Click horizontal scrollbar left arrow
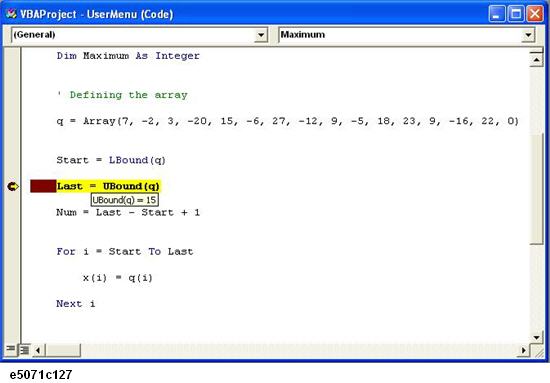550x383 pixels. 38,350
